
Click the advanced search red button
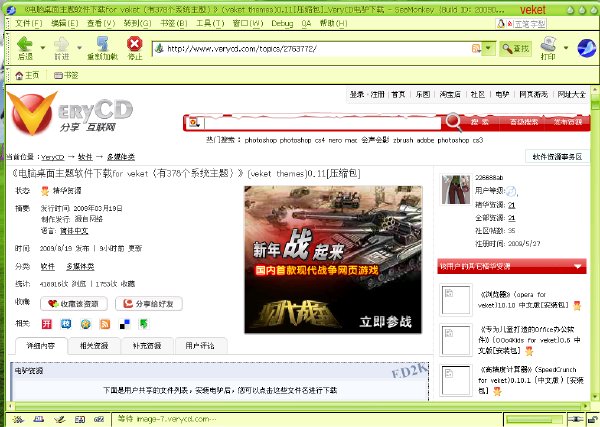[x=524, y=122]
